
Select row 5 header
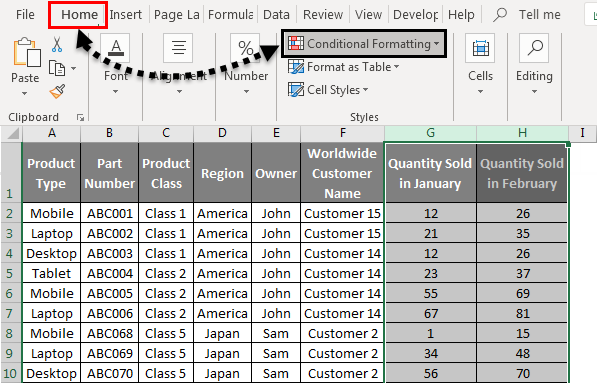pyautogui.click(x=10, y=273)
